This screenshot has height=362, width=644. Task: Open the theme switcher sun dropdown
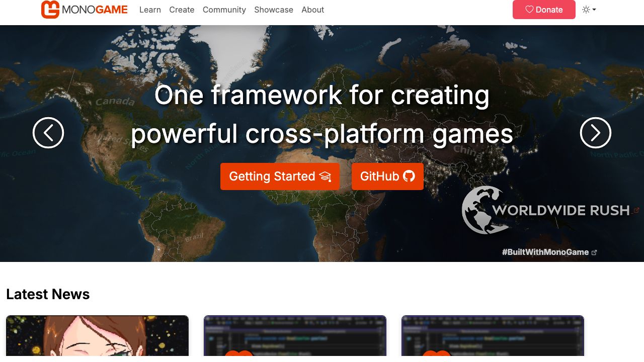pyautogui.click(x=589, y=10)
